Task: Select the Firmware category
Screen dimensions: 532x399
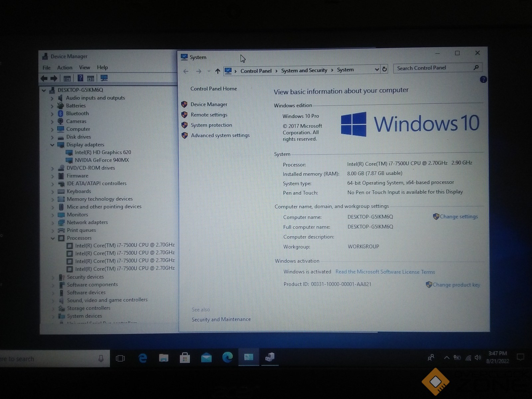Action: pos(77,176)
